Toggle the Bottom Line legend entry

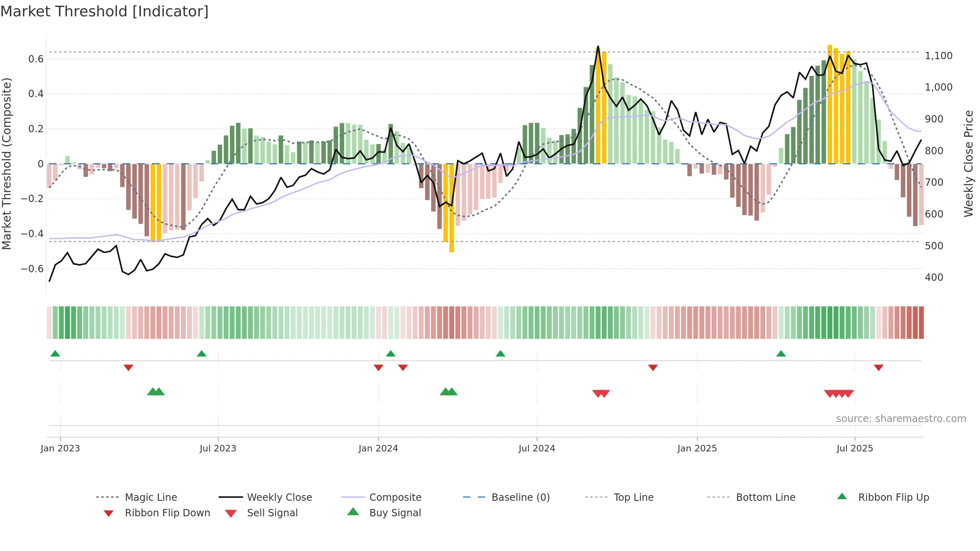pos(751,497)
